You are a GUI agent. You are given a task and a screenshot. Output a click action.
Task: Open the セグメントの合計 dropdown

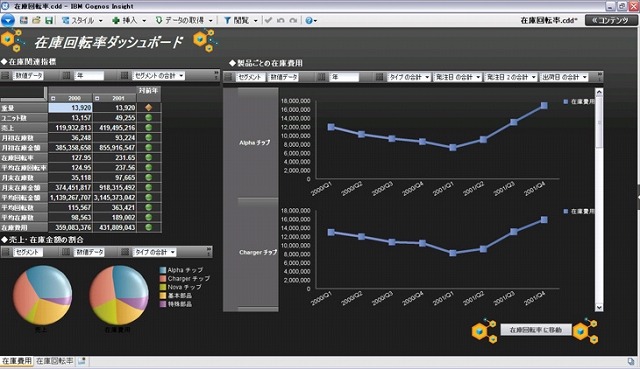pyautogui.click(x=159, y=76)
